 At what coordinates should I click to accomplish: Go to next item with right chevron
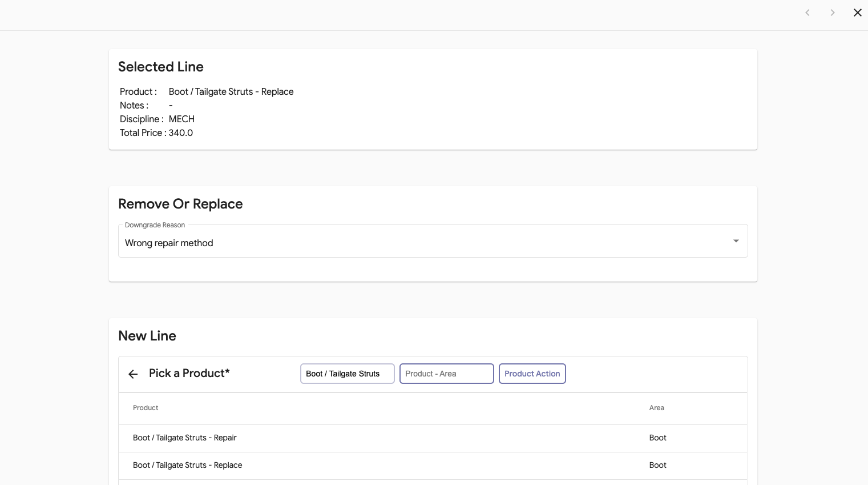click(833, 13)
